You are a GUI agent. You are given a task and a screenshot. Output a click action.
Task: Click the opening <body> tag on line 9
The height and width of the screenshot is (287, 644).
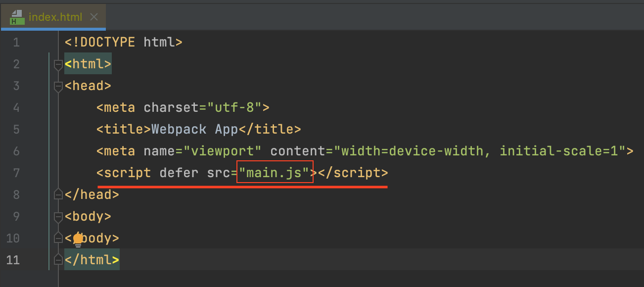click(x=88, y=216)
